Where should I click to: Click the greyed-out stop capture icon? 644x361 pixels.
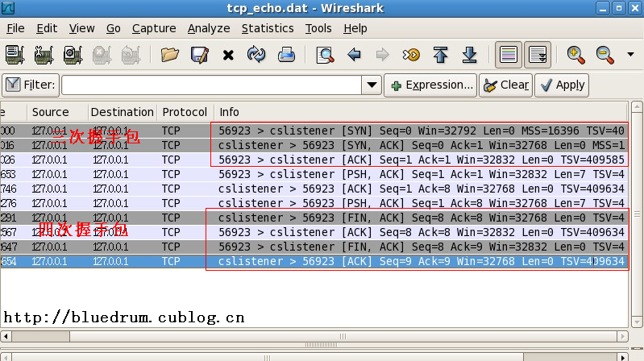tap(102, 55)
